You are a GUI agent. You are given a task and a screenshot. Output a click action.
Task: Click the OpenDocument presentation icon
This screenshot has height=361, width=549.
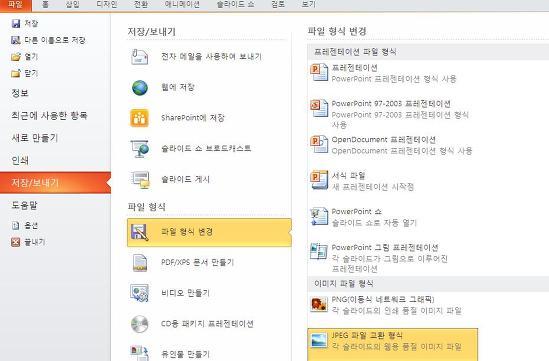319,144
